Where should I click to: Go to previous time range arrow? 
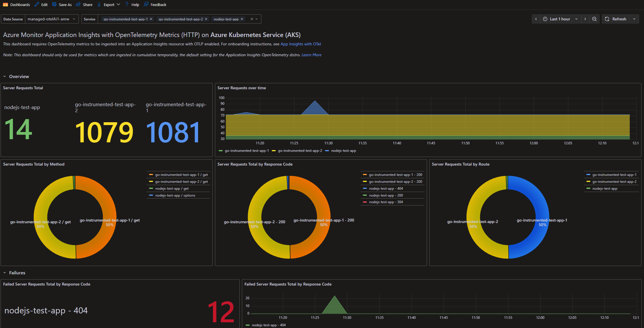coord(536,19)
